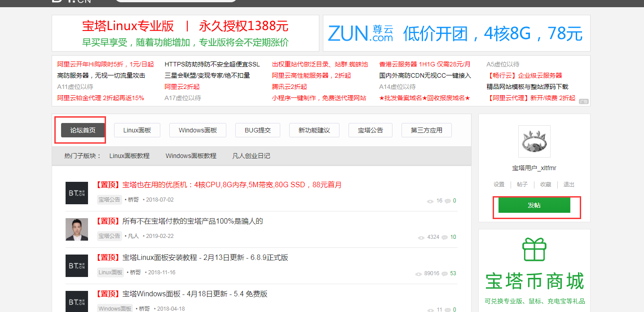Click view-count eye icon beside 4324
This screenshot has width=644, height=312.
(421, 237)
